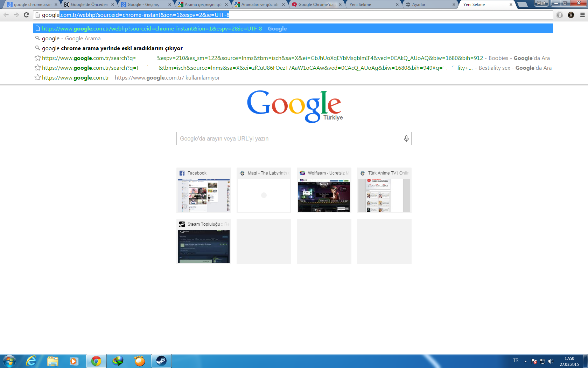Screen dimensions: 588x368
Task: Select the 'google - Google Arama' suggestion
Action: (x=71, y=39)
